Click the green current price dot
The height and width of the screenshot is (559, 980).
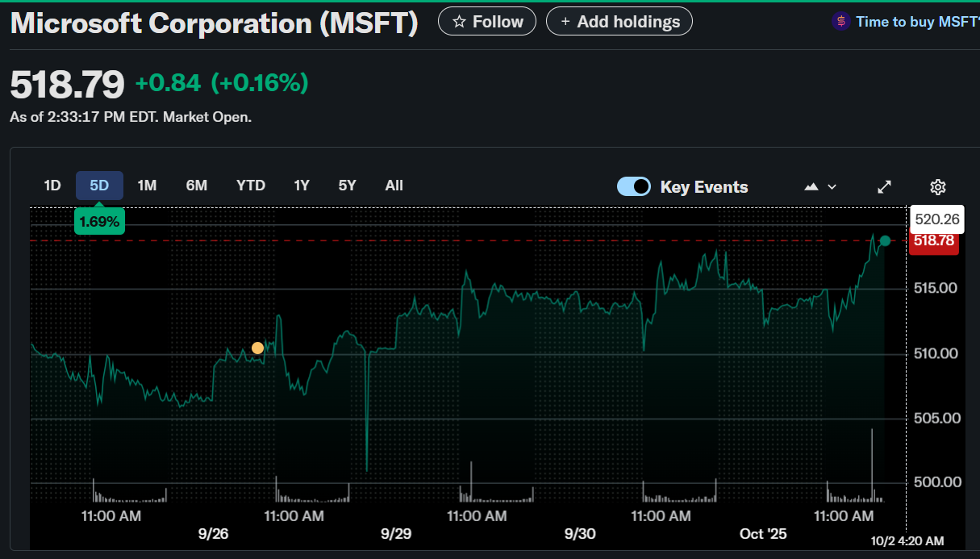[885, 240]
